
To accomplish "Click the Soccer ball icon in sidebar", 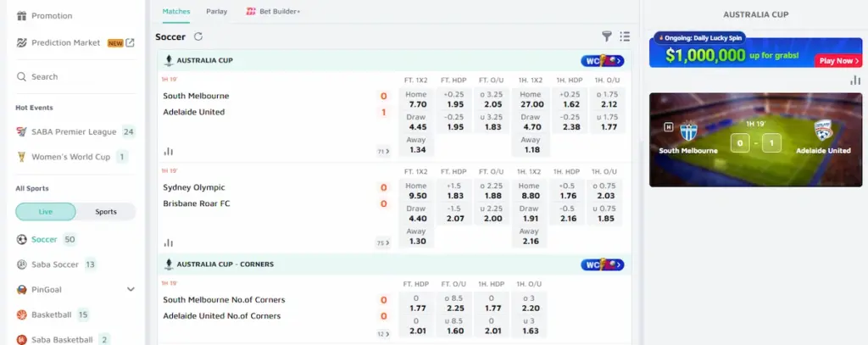I will click(21, 239).
